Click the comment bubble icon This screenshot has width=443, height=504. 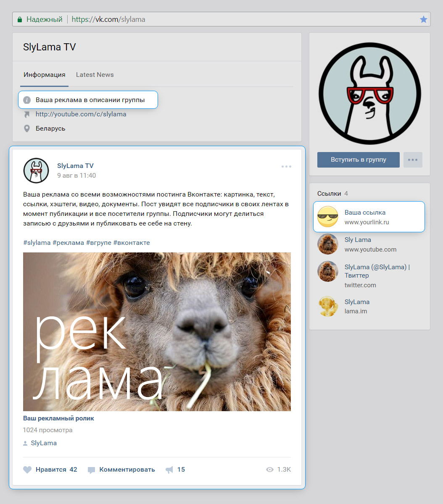(91, 470)
